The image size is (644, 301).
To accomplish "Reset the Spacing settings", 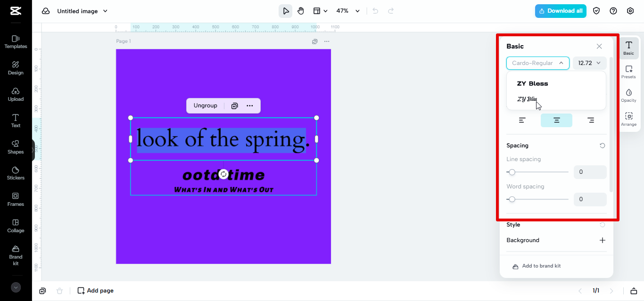I will coord(602,146).
